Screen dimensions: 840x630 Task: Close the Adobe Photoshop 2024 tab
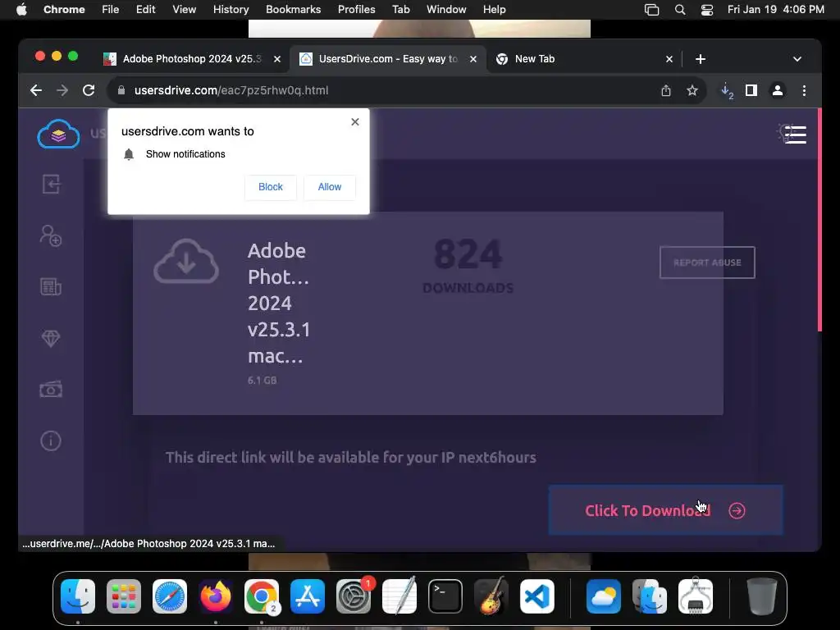277,59
